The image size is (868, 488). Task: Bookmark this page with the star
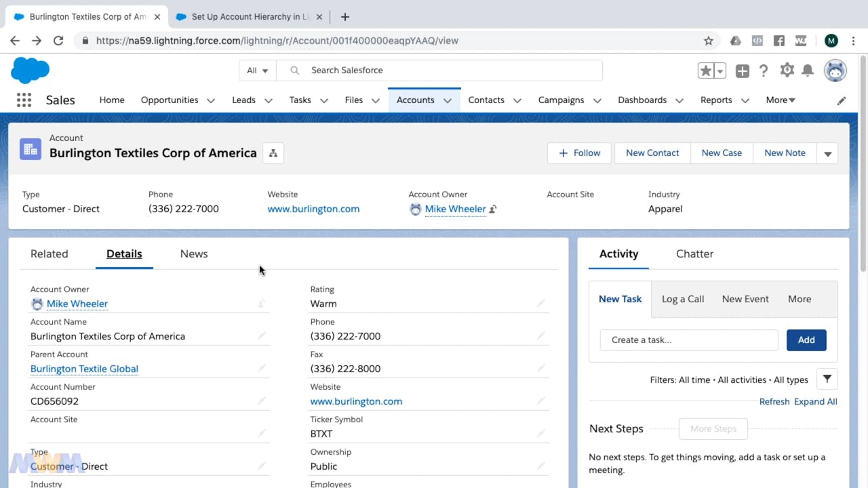coord(709,41)
